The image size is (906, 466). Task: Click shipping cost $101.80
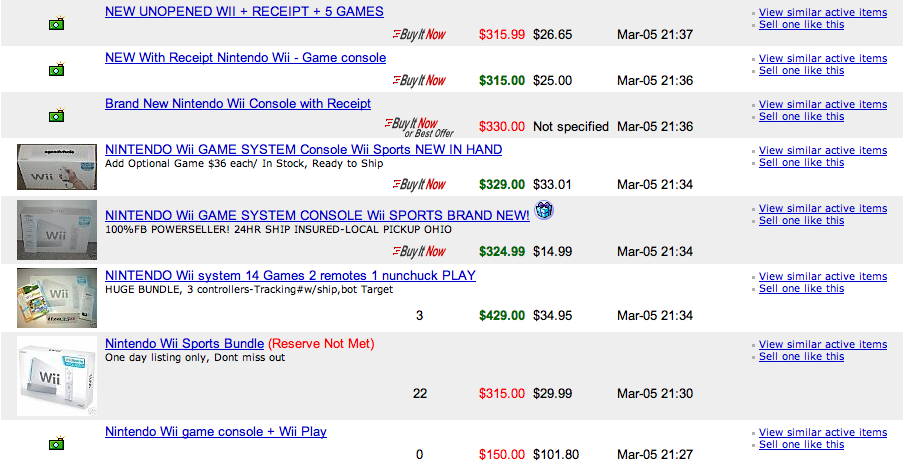pos(556,454)
